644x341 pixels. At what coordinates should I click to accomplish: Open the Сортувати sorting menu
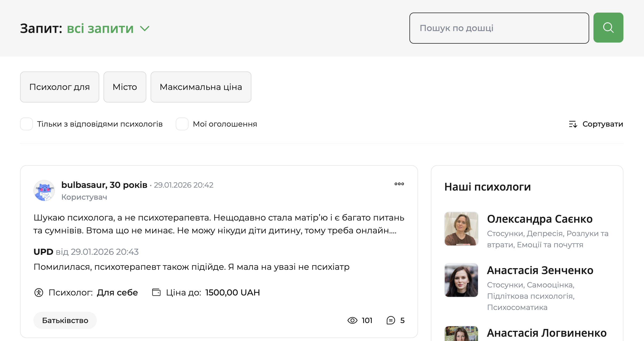(x=603, y=124)
